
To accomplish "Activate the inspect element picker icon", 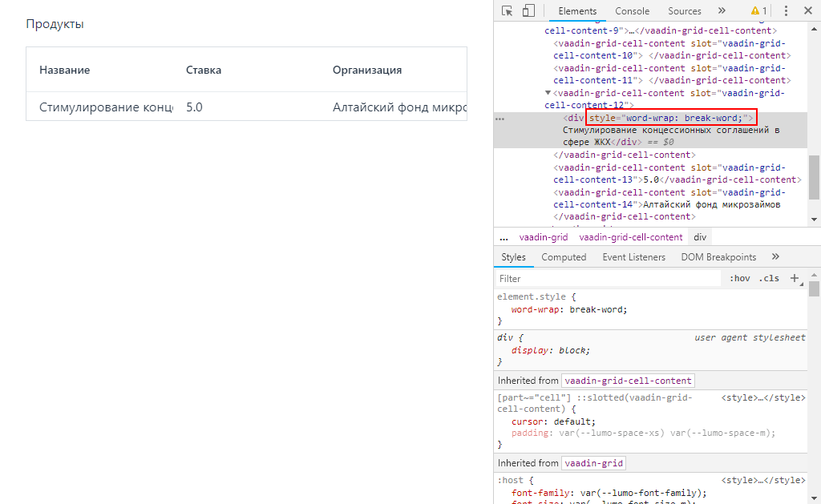I will click(x=507, y=11).
